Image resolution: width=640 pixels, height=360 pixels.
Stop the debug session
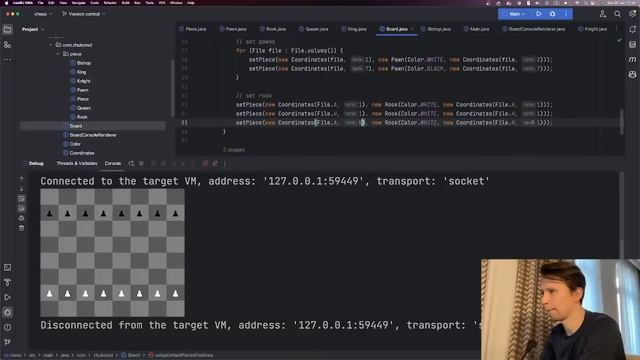[x=141, y=164]
